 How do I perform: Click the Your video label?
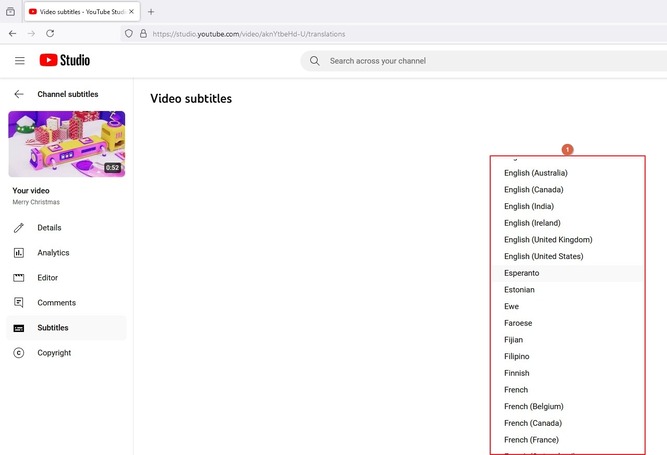(x=31, y=191)
